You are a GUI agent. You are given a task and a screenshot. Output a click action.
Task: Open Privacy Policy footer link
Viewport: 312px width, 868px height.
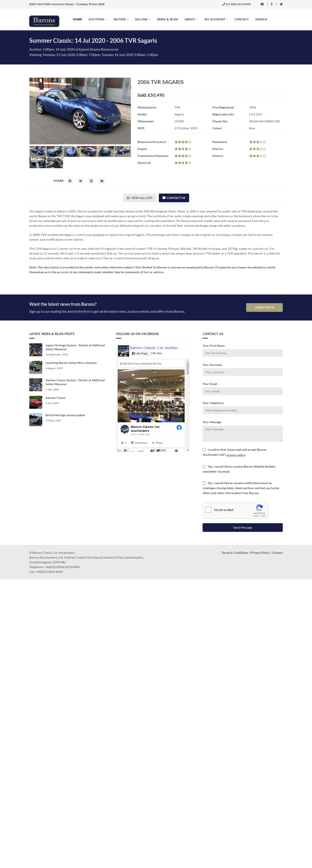tap(260, 553)
